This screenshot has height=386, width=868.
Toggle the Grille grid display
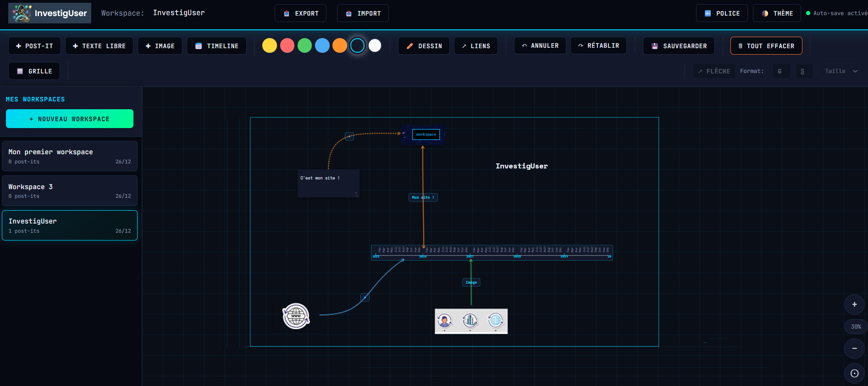point(34,71)
